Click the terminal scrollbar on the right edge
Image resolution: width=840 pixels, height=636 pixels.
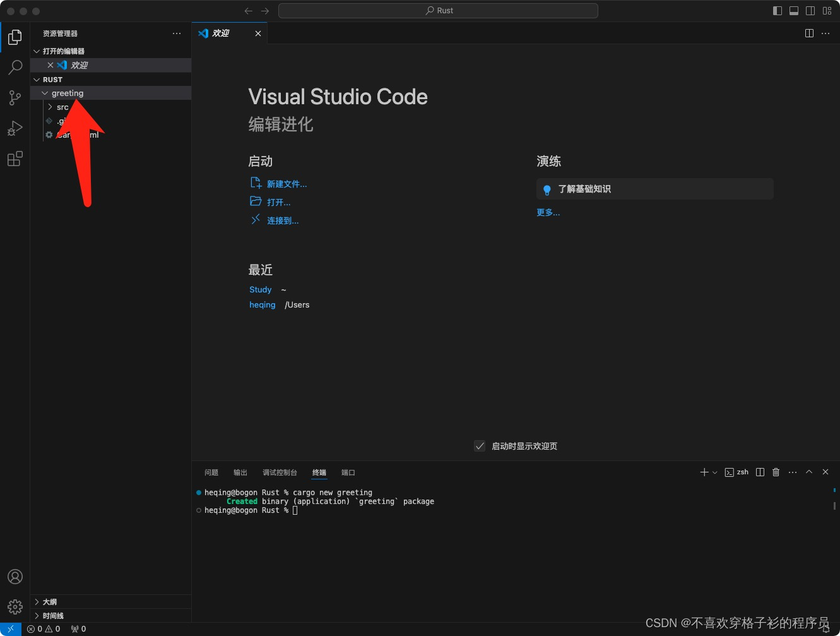tap(834, 506)
